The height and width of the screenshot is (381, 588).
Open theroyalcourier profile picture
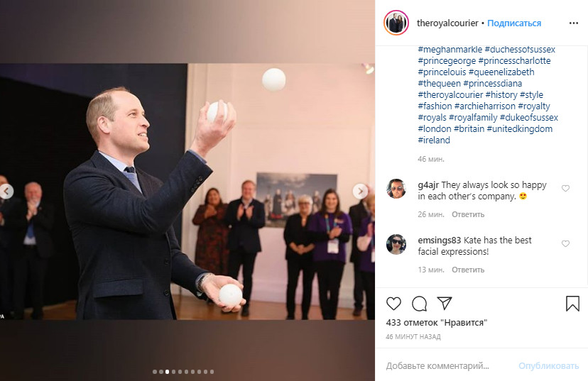pyautogui.click(x=396, y=23)
